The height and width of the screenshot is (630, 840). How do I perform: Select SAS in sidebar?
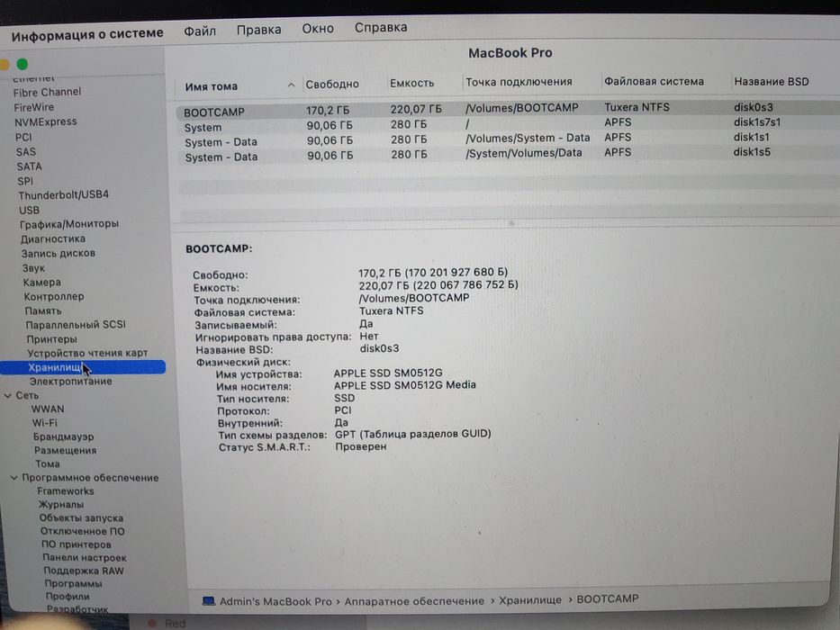tap(26, 152)
